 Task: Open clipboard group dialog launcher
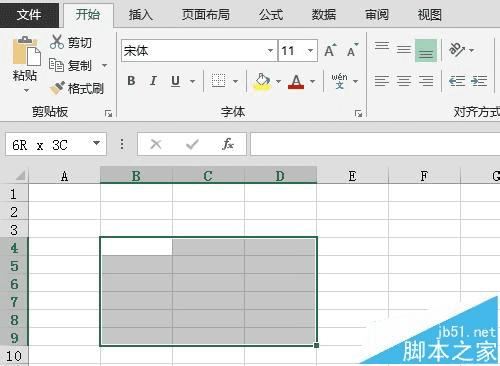108,114
